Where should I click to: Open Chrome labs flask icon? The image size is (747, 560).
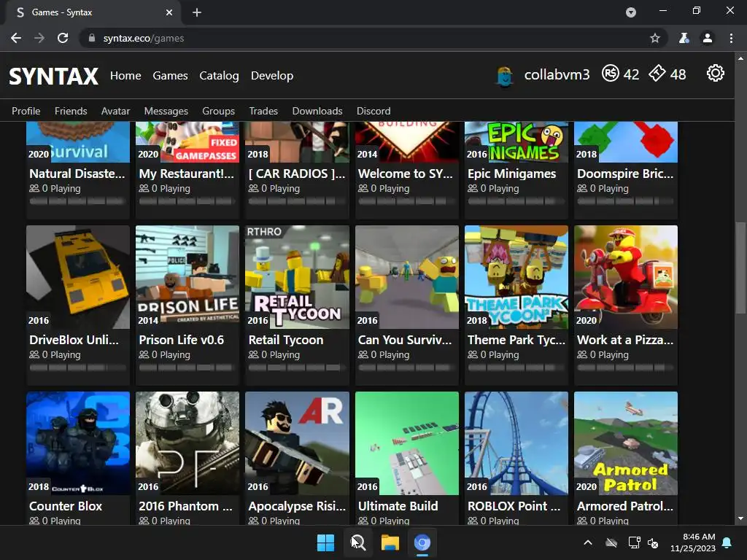tap(684, 38)
